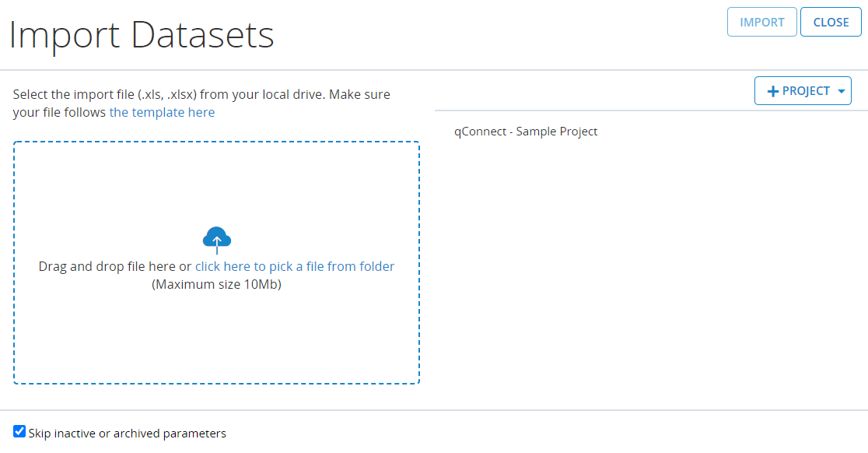Open the PROJECT button by its label
Image resolution: width=868 pixels, height=453 pixels.
[806, 91]
